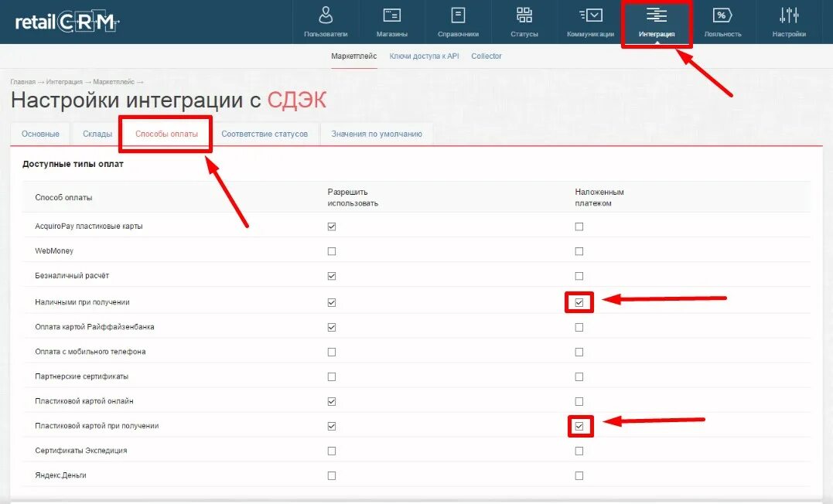Select the Маркетплейс submenu item
This screenshot has width=833, height=504.
point(353,56)
